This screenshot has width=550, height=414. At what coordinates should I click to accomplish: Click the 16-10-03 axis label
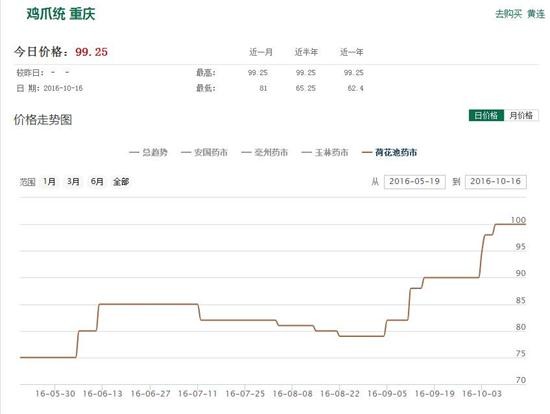click(482, 394)
